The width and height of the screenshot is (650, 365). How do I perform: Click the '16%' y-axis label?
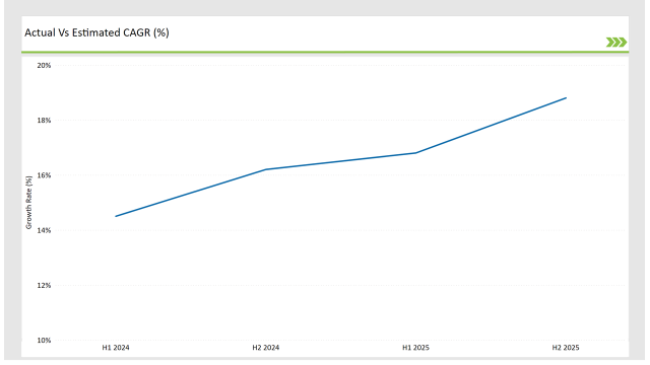coord(44,175)
